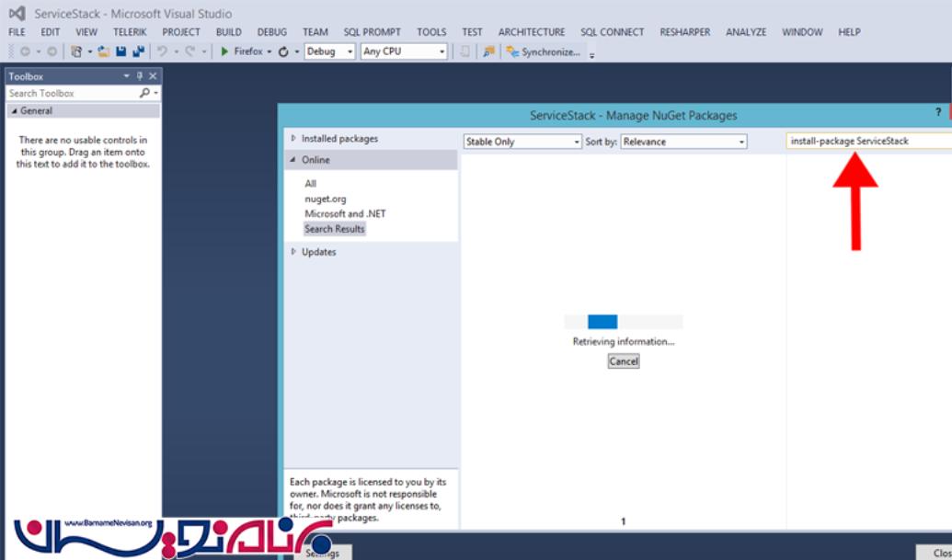This screenshot has height=560, width=952.
Task: Click the Open File folder icon
Action: (x=104, y=51)
